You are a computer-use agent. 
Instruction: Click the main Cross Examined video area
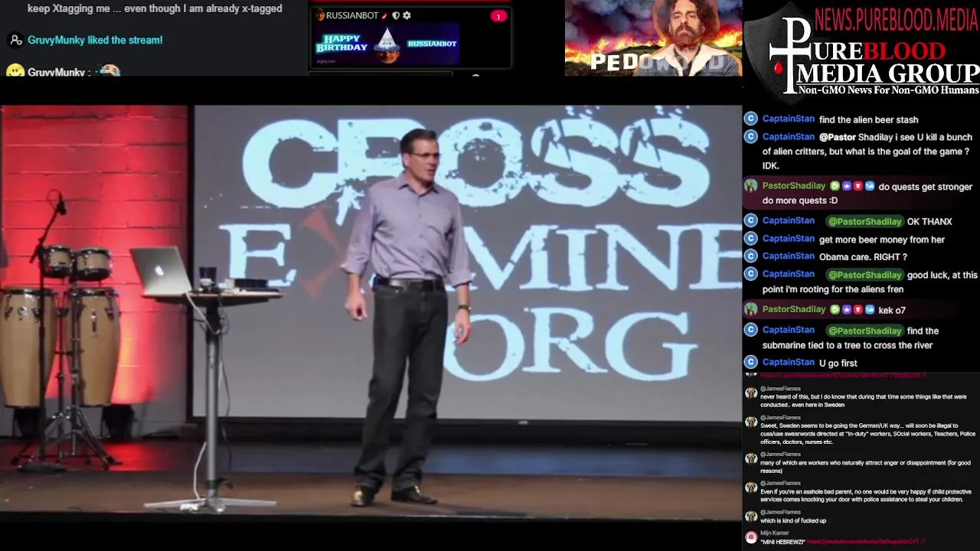click(371, 312)
